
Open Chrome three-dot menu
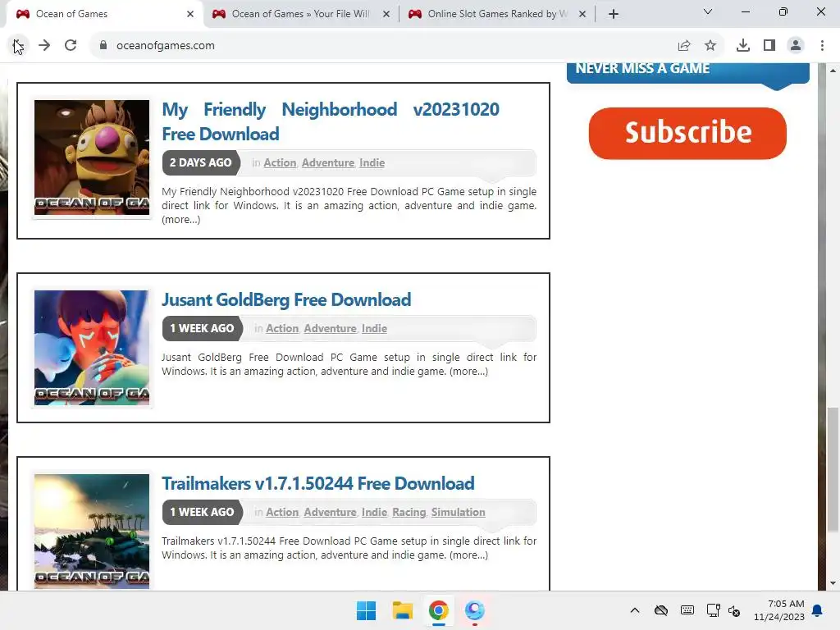tap(822, 46)
